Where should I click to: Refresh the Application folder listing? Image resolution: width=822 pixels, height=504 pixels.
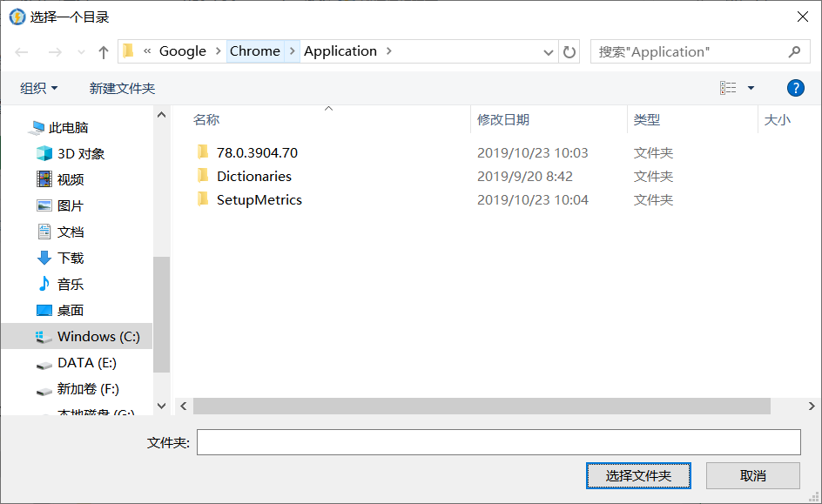coord(569,52)
